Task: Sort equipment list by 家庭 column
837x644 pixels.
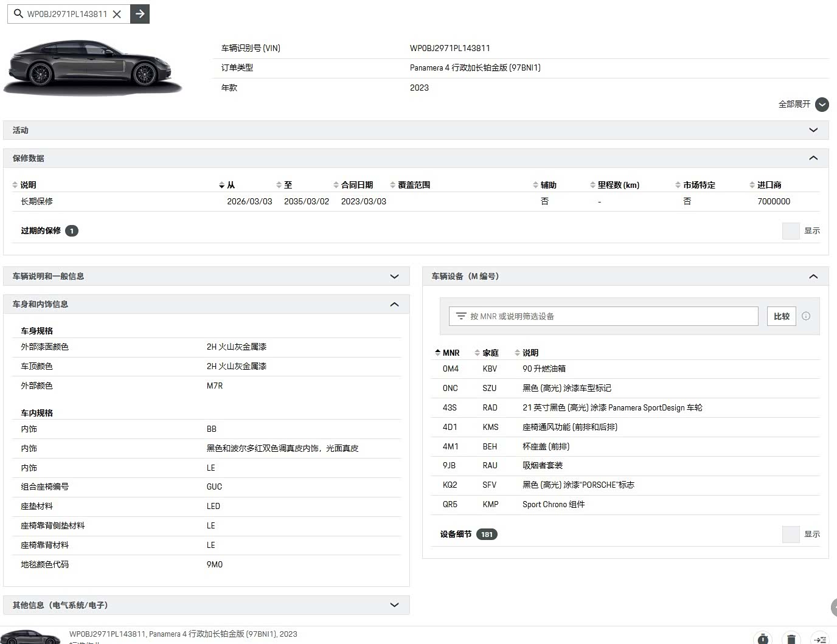Action: 487,353
